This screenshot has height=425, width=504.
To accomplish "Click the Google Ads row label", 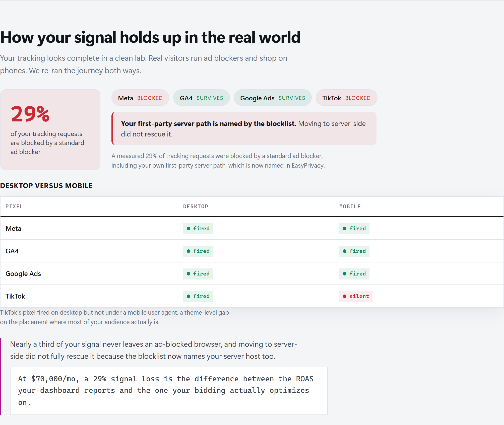I will (x=23, y=274).
